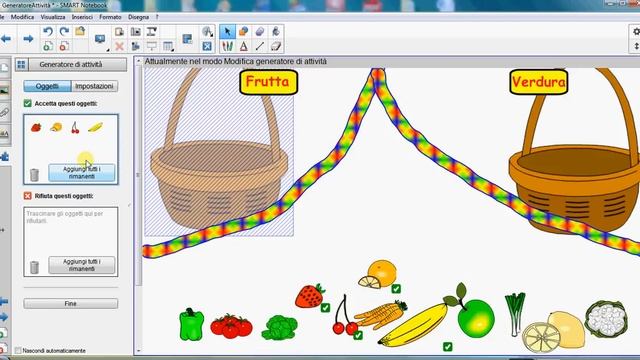Open the Attachments paperclip sidebar tab
The height and width of the screenshot is (360, 640).
[4, 112]
